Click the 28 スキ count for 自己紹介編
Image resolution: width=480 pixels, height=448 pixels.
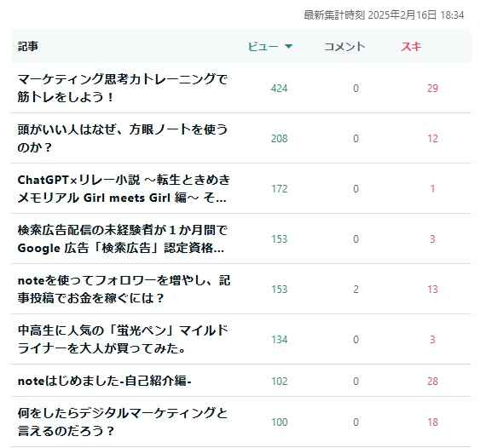click(432, 382)
